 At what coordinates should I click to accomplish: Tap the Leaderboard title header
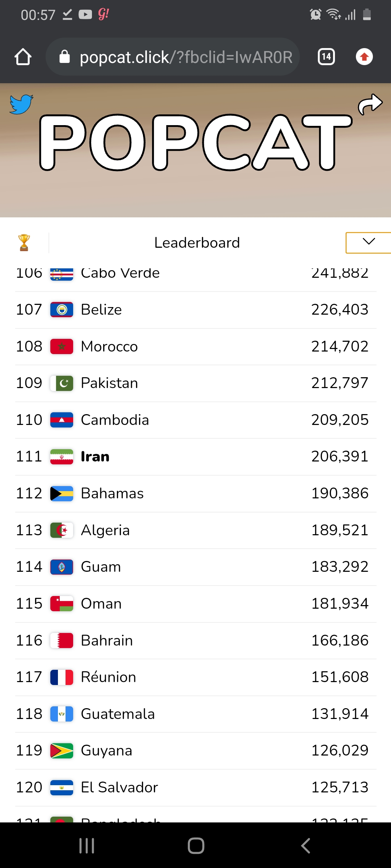197,243
